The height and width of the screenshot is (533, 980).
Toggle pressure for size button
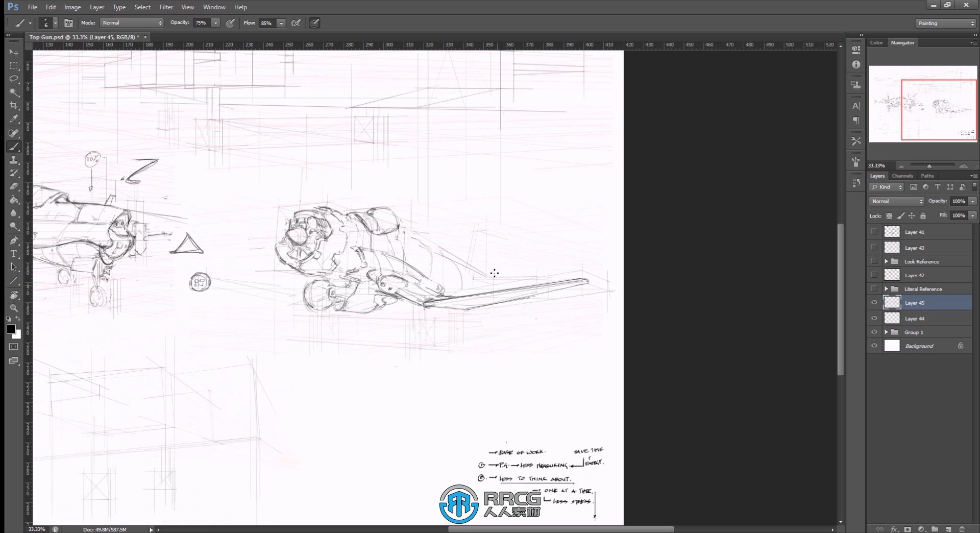point(315,23)
